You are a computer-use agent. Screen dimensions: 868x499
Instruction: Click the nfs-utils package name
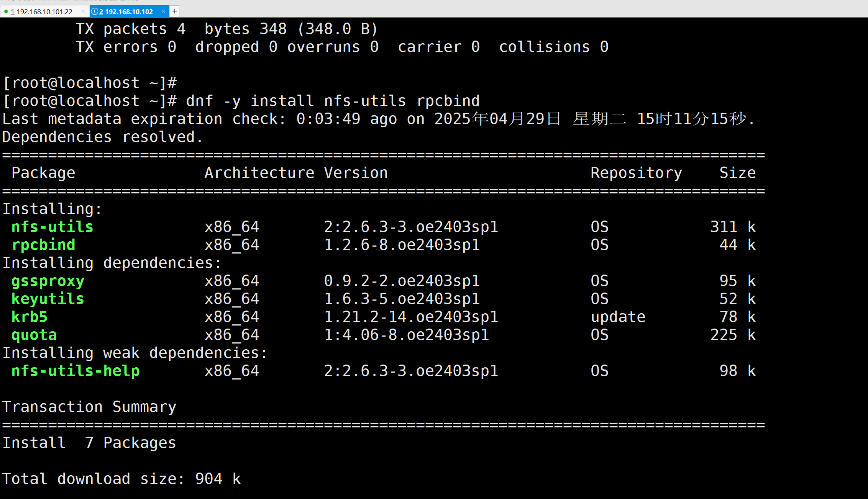[x=53, y=227]
